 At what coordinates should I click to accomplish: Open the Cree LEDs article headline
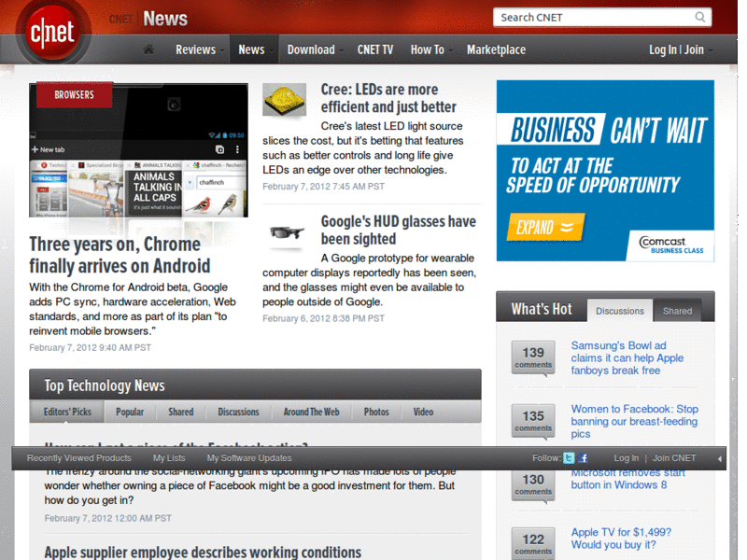coord(388,98)
